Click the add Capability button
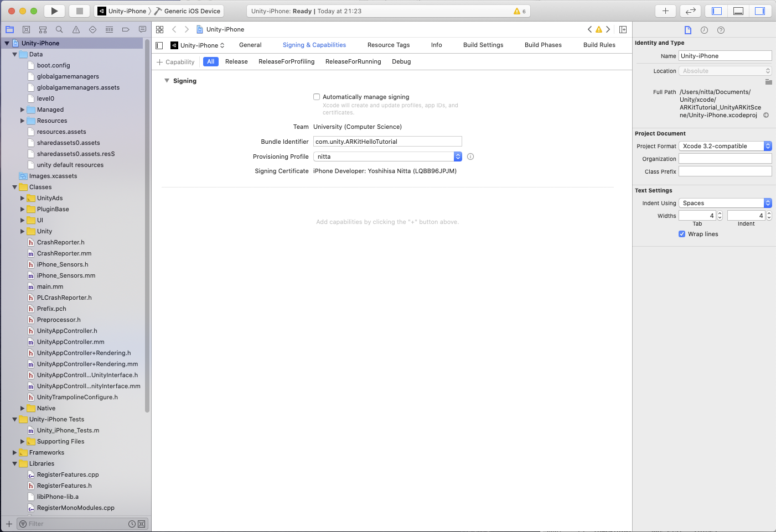776x532 pixels. (x=175, y=62)
